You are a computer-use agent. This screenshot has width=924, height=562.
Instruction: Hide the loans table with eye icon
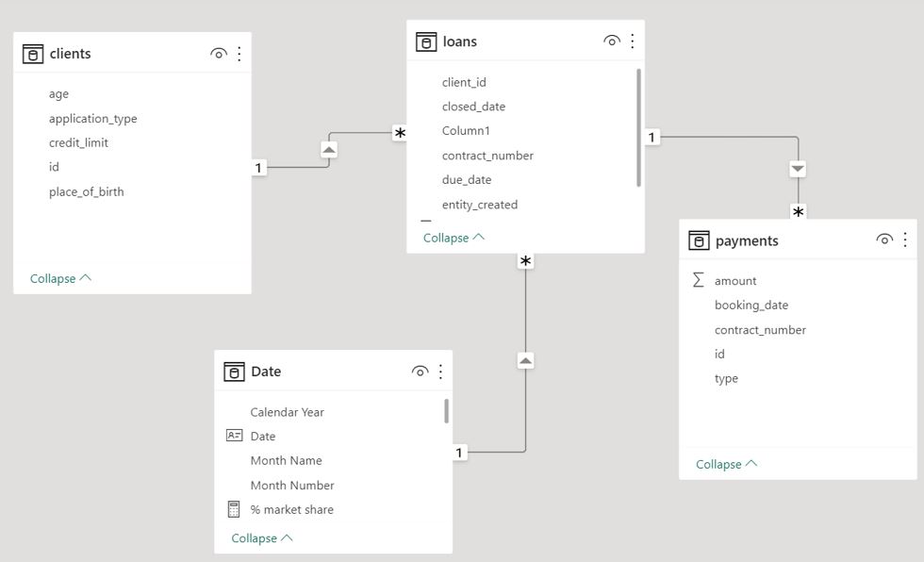click(612, 41)
